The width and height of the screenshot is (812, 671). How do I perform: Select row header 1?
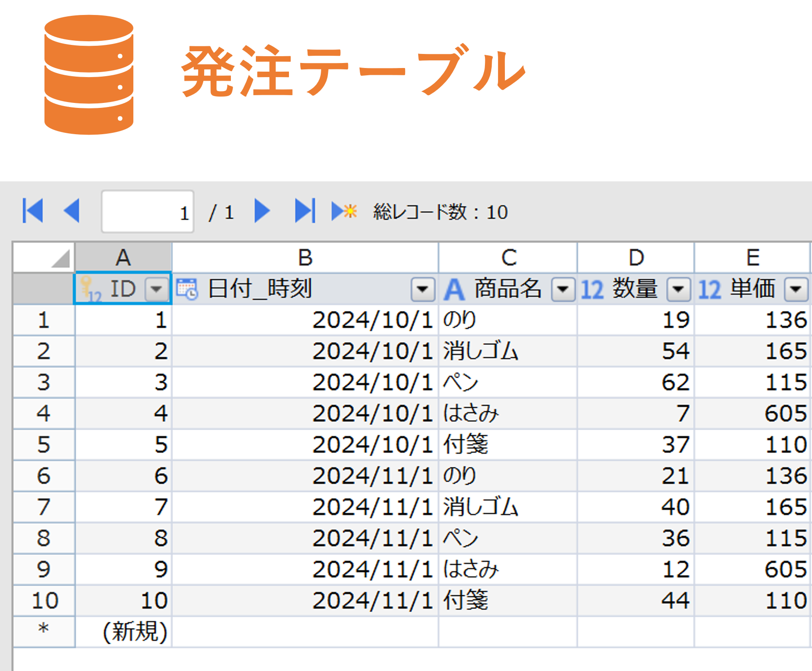(x=44, y=320)
